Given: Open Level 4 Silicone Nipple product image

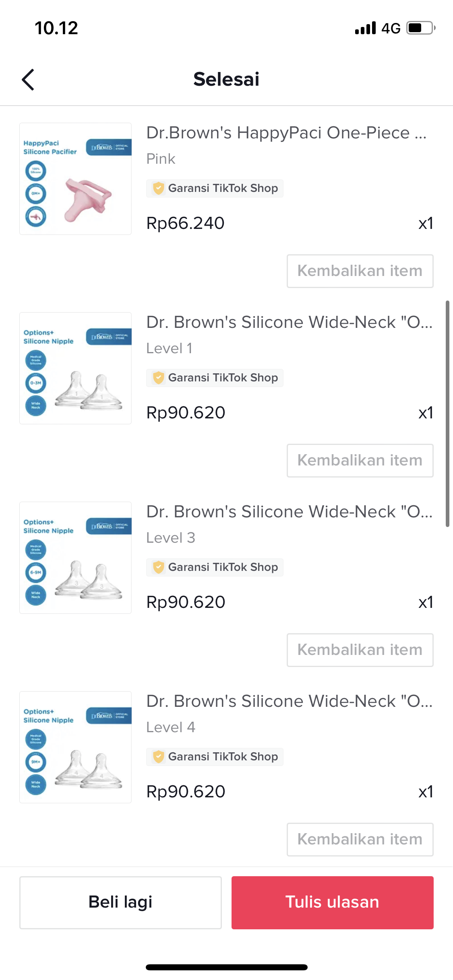Looking at the screenshot, I should coord(76,747).
